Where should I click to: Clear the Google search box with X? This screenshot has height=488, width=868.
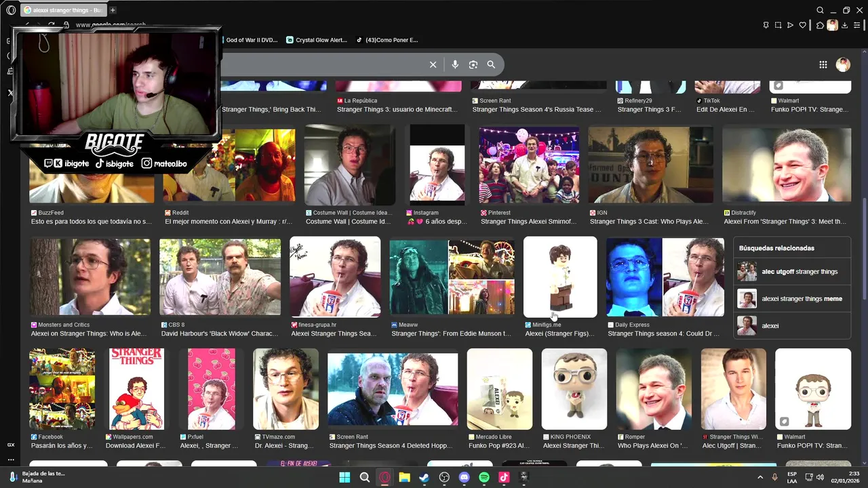pyautogui.click(x=433, y=64)
